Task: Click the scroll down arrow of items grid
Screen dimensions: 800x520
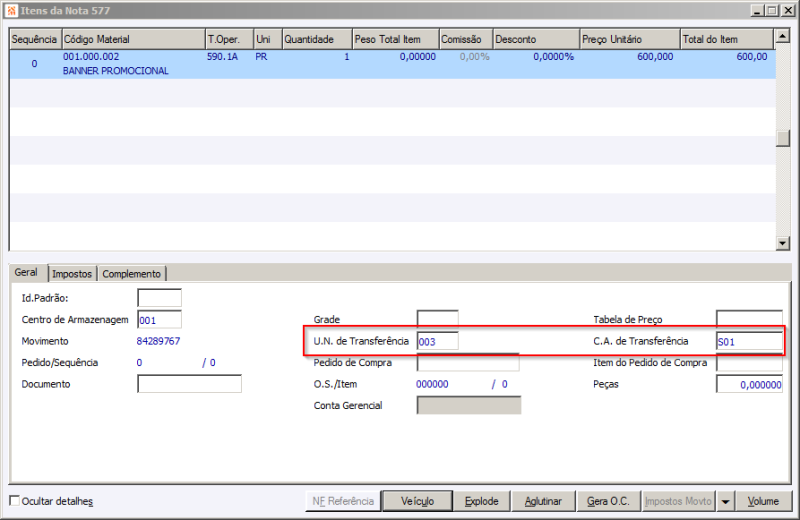Action: click(783, 243)
